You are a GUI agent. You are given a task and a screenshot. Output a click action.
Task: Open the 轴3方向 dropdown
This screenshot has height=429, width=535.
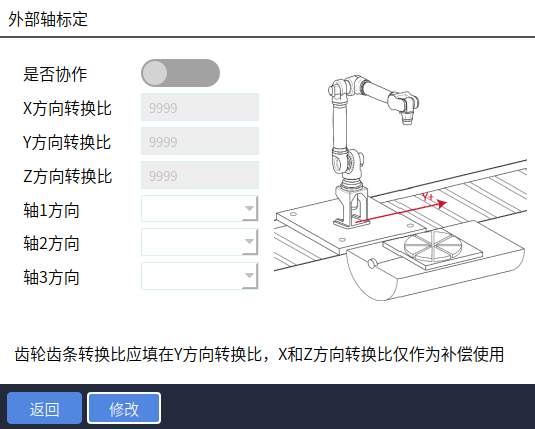click(x=200, y=276)
